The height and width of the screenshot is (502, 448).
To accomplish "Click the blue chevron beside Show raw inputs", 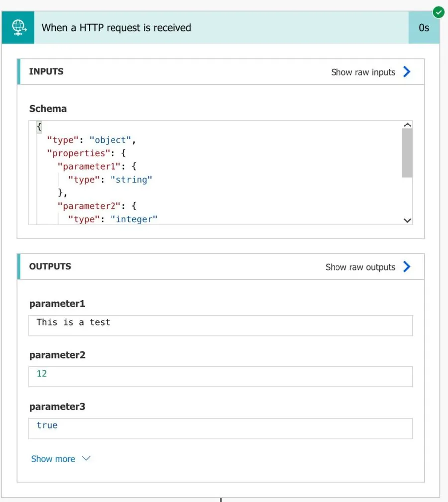I will point(407,72).
